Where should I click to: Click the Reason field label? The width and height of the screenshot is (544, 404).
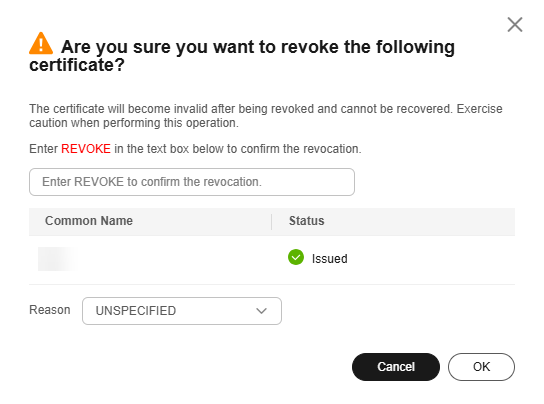click(x=50, y=310)
